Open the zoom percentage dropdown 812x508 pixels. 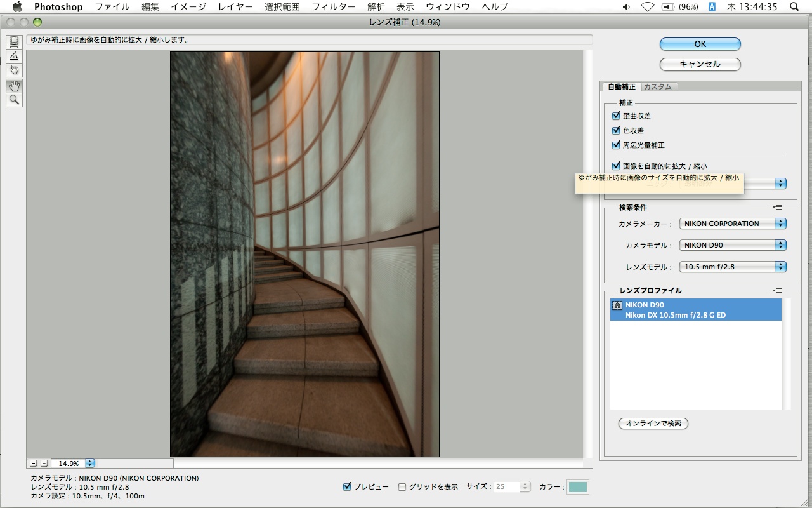(x=89, y=464)
